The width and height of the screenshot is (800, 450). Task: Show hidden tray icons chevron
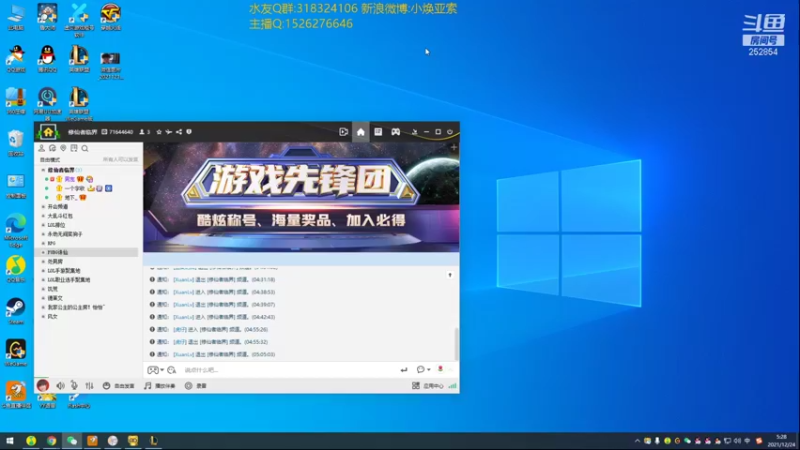637,441
